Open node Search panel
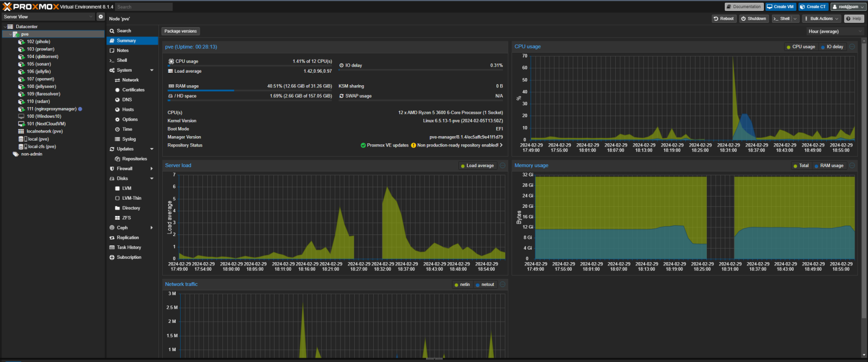 coord(132,31)
